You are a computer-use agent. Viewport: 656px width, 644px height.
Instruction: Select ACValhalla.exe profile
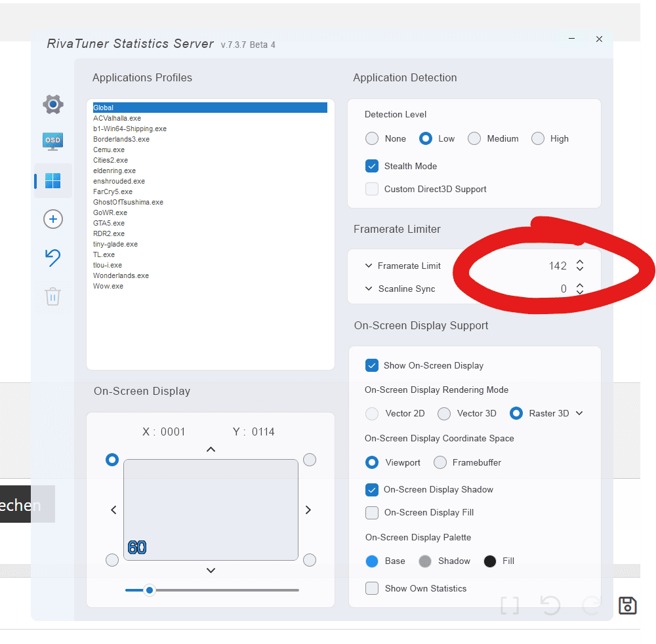click(117, 118)
